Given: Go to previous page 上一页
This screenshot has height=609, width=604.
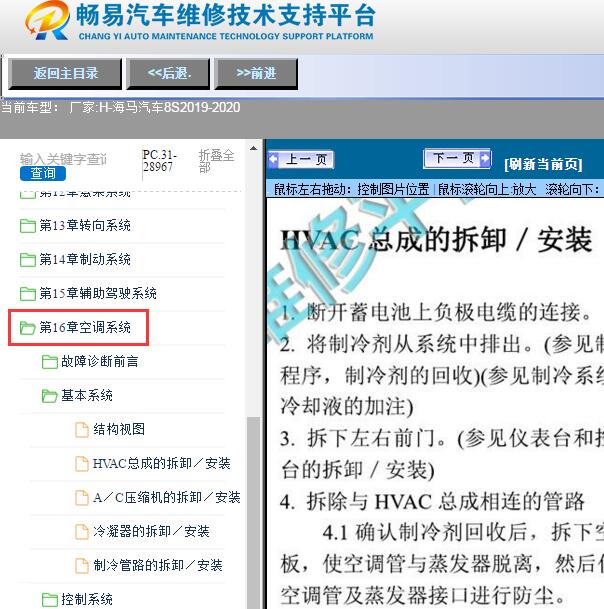Looking at the screenshot, I should coord(301,159).
